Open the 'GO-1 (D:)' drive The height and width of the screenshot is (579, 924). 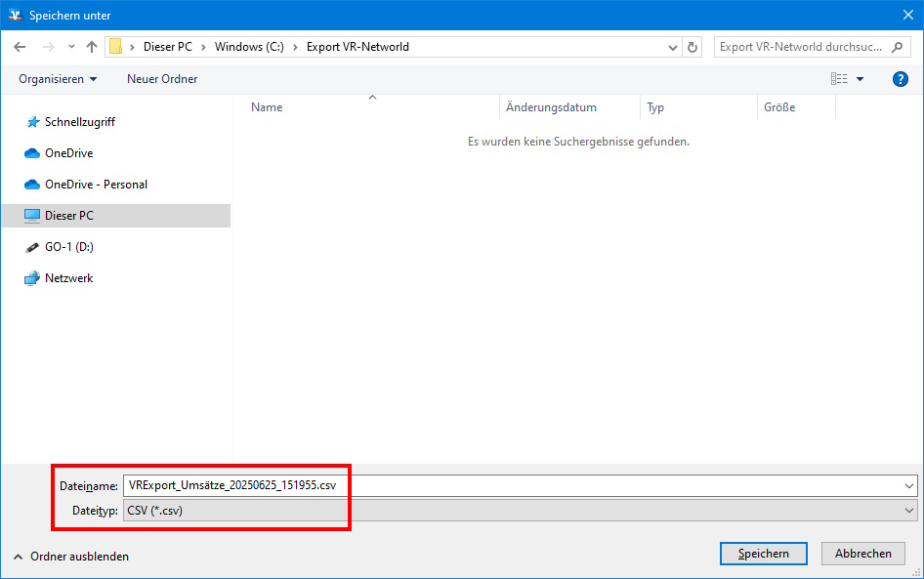coord(69,247)
